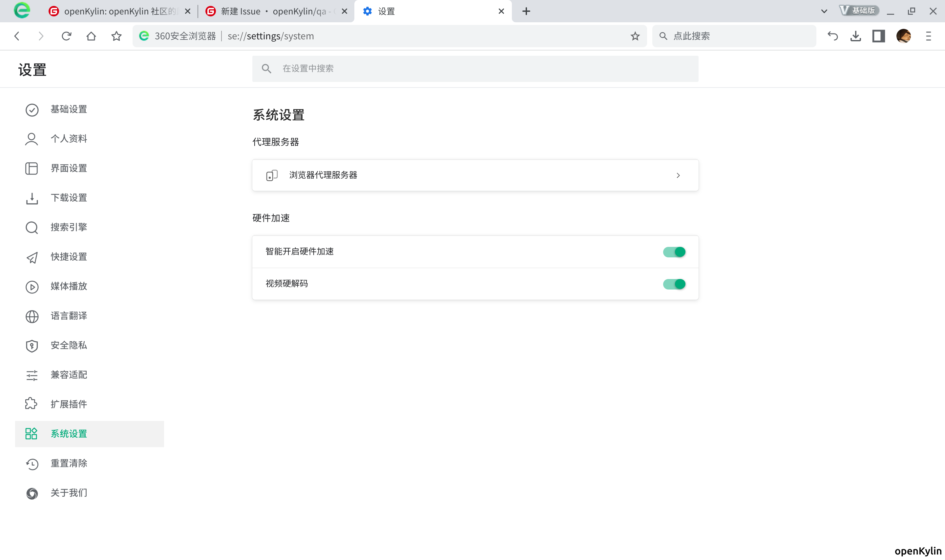Expand browser proxy server chevron
The height and width of the screenshot is (560, 945).
678,175
